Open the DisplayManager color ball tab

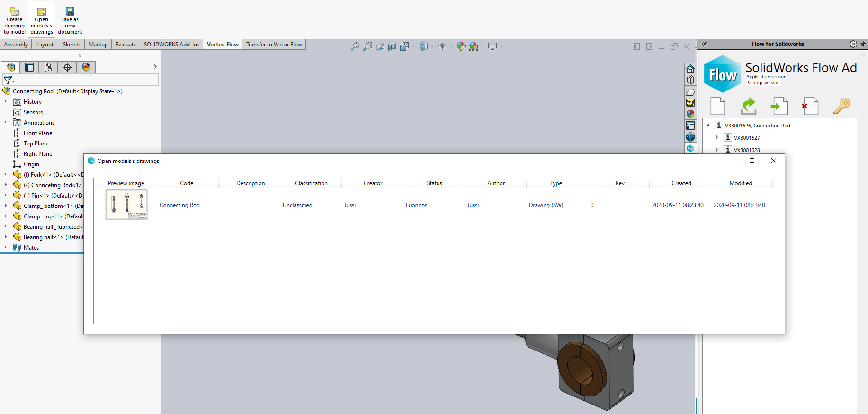(86, 67)
